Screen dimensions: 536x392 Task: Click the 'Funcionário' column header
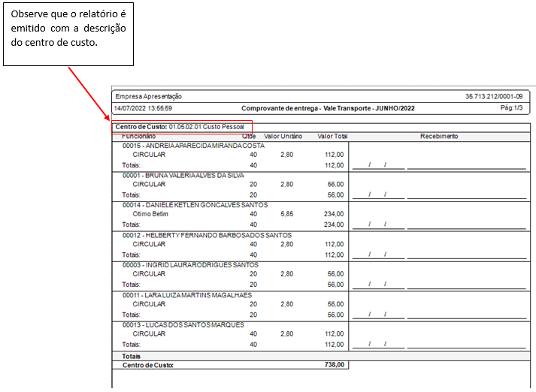pos(138,137)
